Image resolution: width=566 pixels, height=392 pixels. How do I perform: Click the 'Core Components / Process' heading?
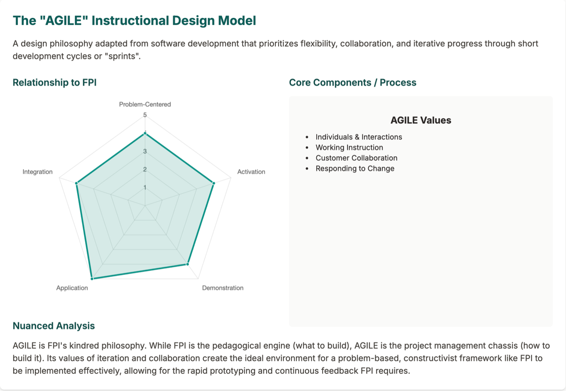(352, 82)
